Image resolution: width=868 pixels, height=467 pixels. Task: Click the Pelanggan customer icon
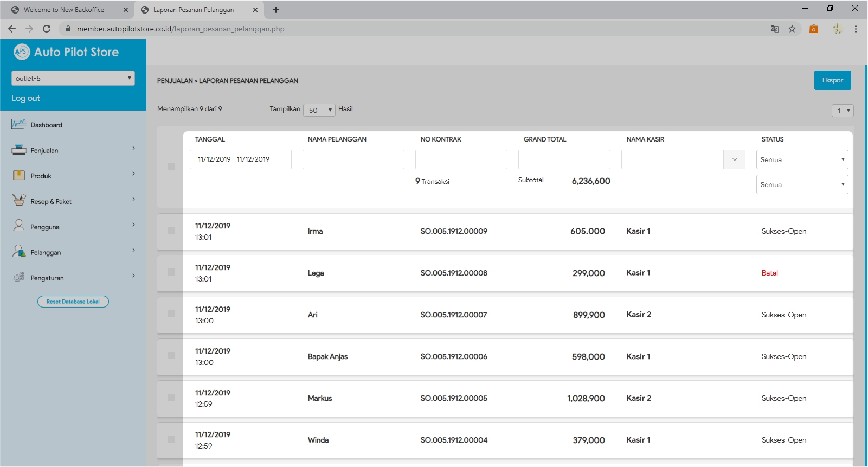click(18, 251)
